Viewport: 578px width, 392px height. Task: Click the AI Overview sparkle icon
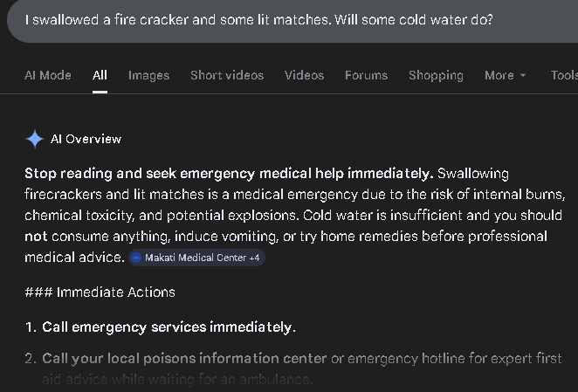point(35,139)
